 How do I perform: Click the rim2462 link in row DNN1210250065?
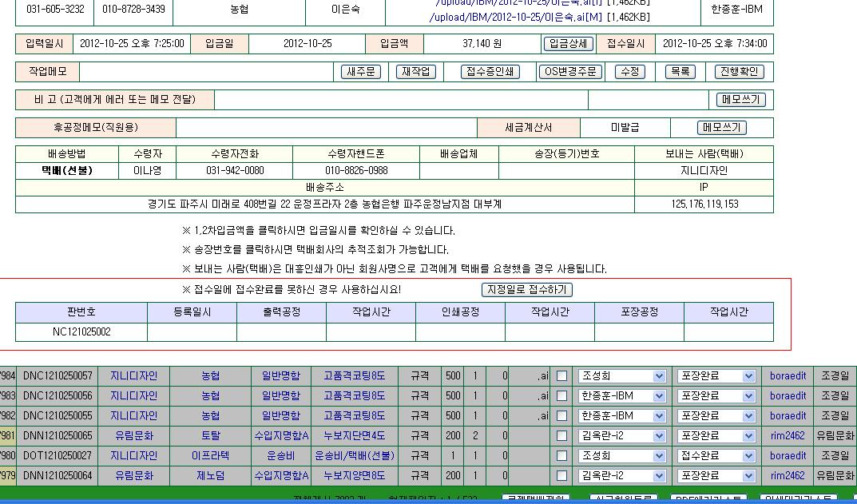click(788, 436)
